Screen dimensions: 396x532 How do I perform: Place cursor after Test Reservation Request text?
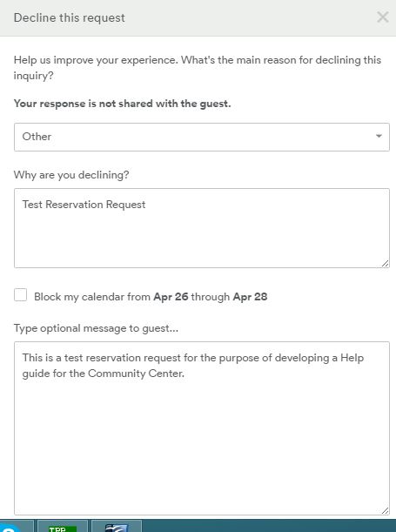coord(146,205)
